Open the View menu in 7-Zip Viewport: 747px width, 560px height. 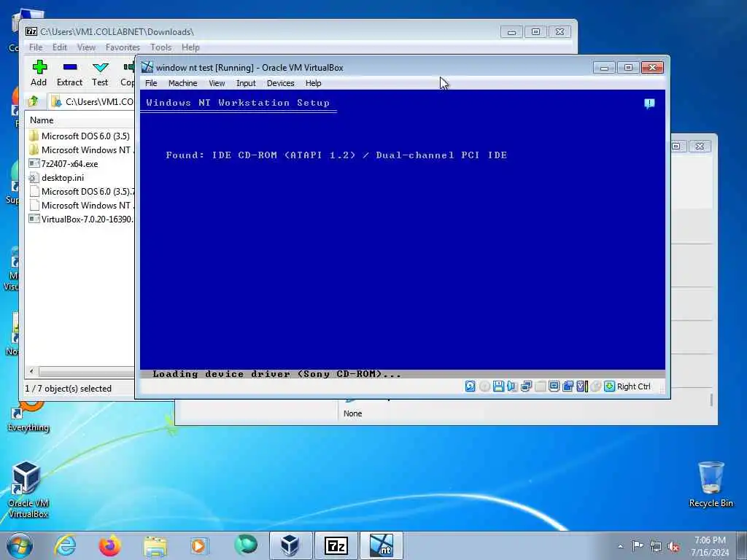pyautogui.click(x=86, y=47)
